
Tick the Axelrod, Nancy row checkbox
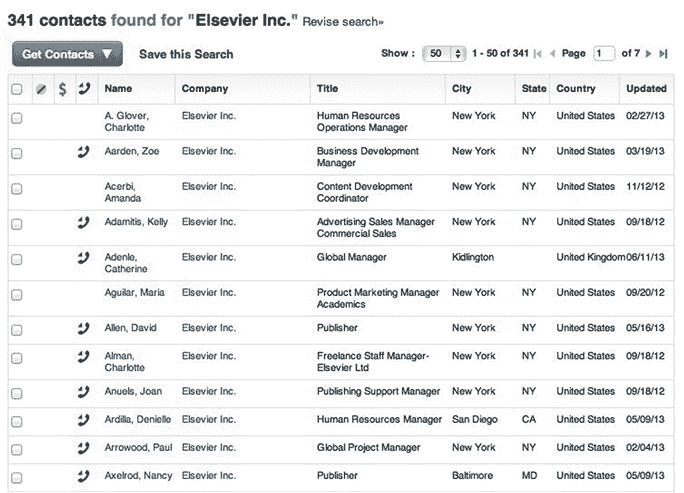click(17, 478)
